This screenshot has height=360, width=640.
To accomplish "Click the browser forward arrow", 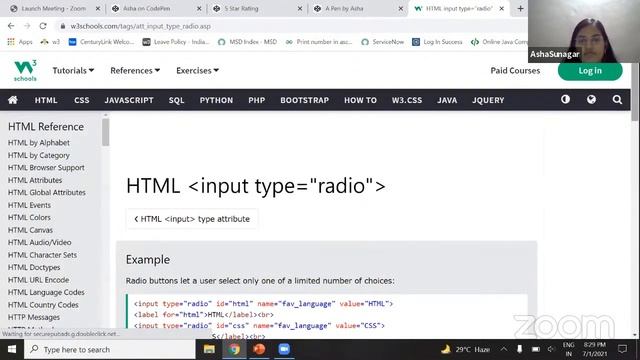I will click(27, 26).
